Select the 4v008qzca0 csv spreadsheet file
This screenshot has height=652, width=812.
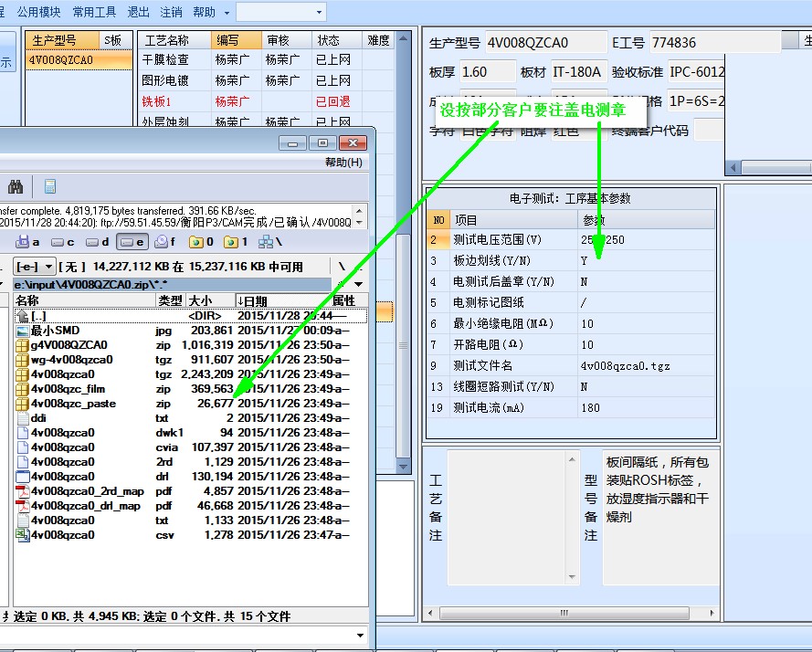(x=191, y=535)
